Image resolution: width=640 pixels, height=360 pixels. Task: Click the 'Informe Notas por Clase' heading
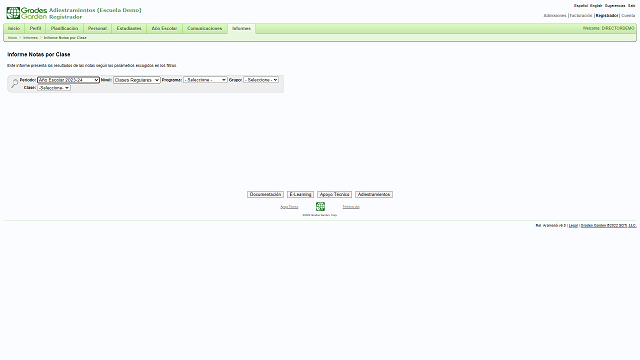pos(39,54)
